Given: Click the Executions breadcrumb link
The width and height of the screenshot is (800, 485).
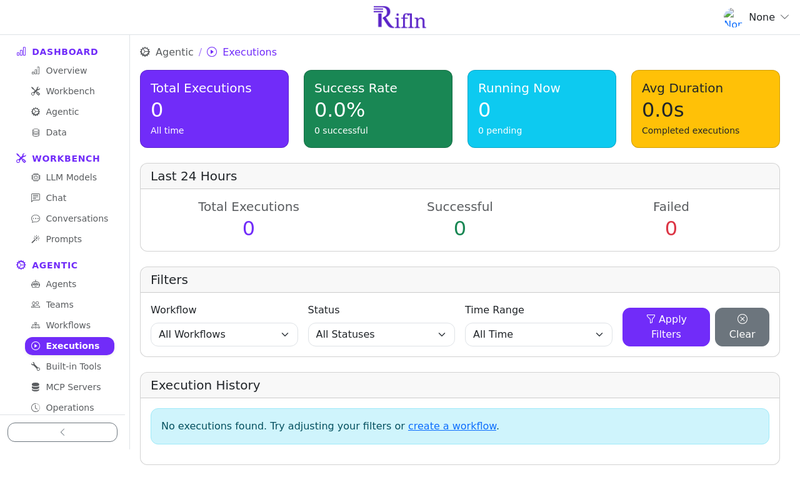Looking at the screenshot, I should (x=249, y=52).
